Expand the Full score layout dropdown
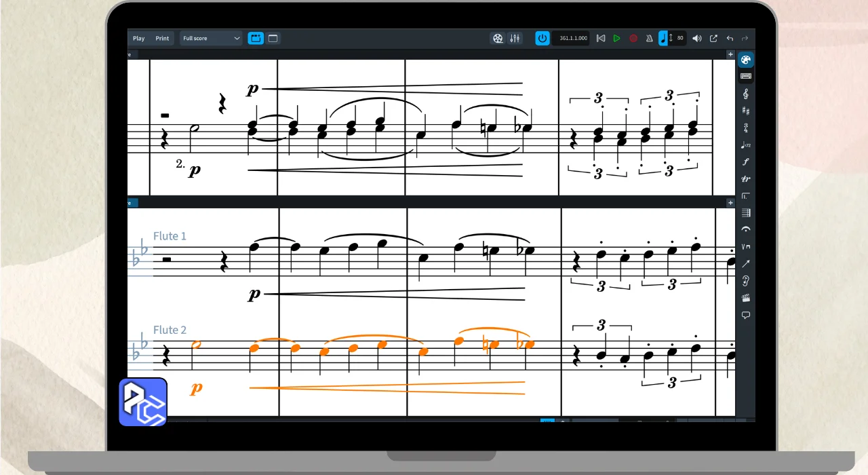868x475 pixels. pyautogui.click(x=212, y=39)
